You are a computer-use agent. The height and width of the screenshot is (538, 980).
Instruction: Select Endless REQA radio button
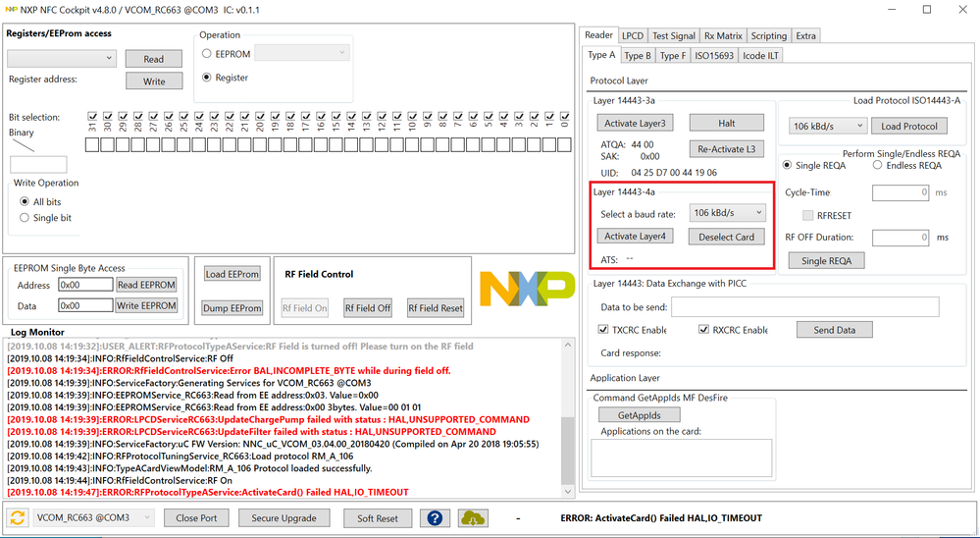coord(877,165)
